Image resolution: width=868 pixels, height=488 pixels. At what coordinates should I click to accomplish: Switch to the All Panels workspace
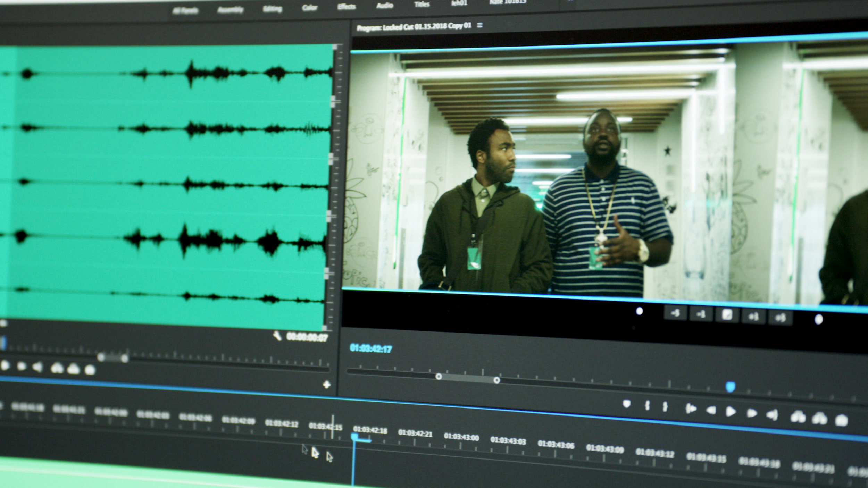(x=185, y=11)
